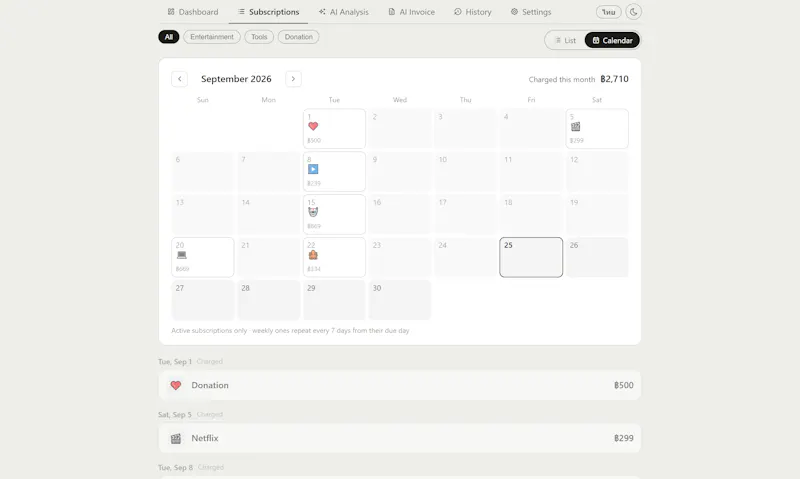
Task: Select the highlighted day 25 cell
Action: [531, 257]
